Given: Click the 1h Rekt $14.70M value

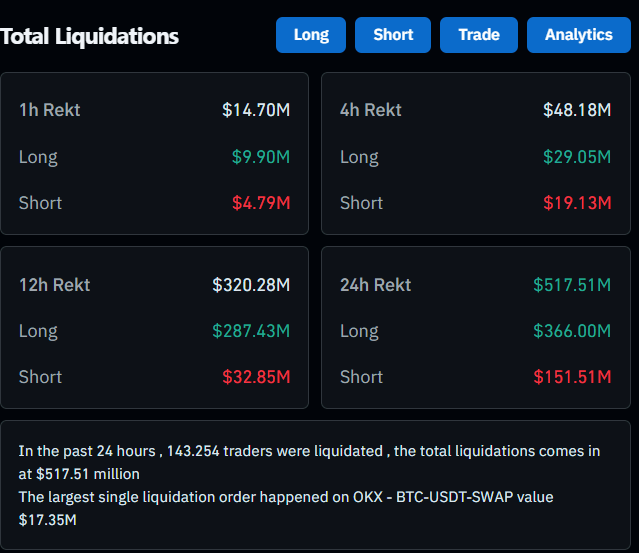Looking at the screenshot, I should pyautogui.click(x=256, y=110).
